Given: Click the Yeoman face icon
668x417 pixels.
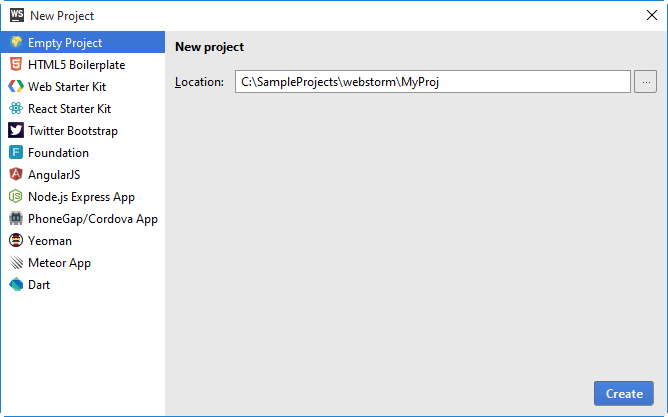Looking at the screenshot, I should (x=16, y=240).
